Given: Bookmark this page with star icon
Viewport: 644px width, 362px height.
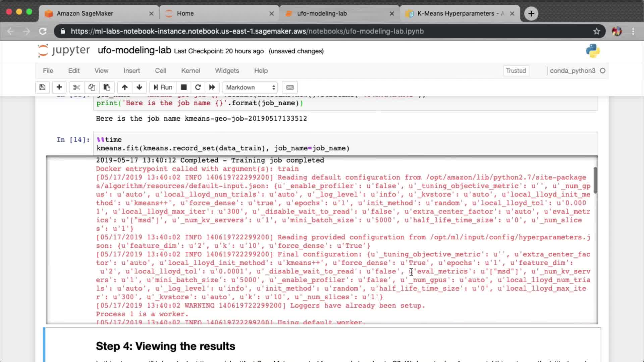Looking at the screenshot, I should click(x=596, y=31).
